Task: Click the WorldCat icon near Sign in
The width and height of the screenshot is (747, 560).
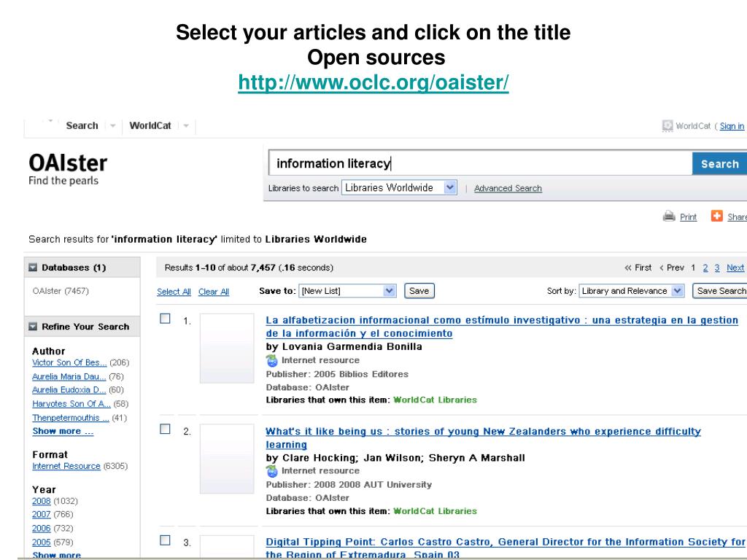Action: (x=667, y=125)
